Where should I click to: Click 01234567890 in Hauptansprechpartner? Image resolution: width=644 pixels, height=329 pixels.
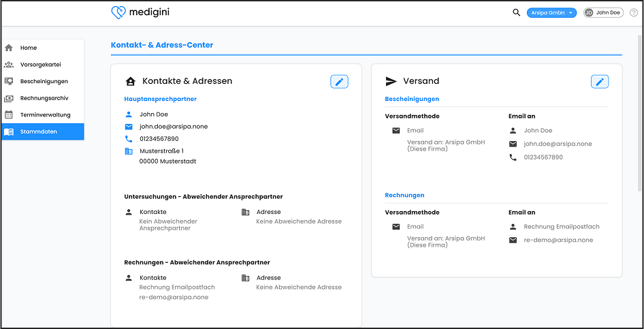(x=159, y=139)
